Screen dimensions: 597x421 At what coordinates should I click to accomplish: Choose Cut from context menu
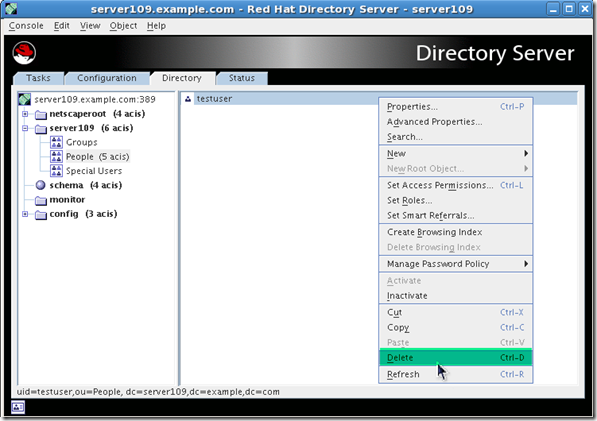(x=456, y=313)
